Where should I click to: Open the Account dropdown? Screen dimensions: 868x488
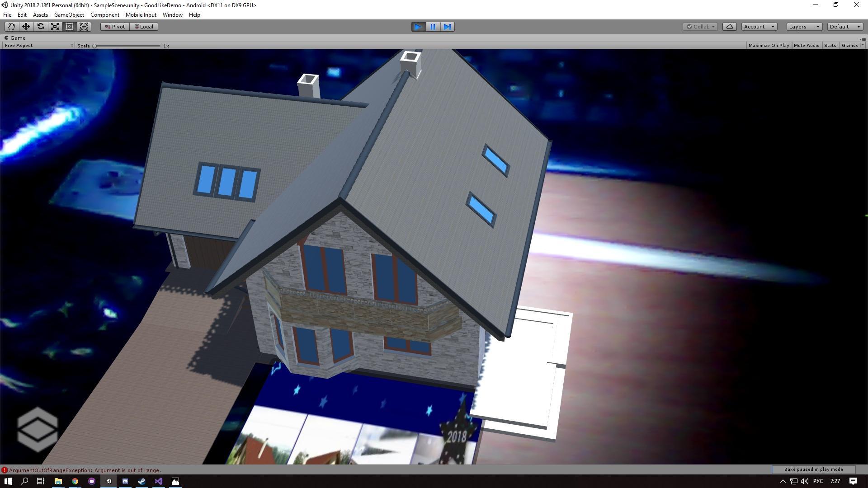[759, 27]
